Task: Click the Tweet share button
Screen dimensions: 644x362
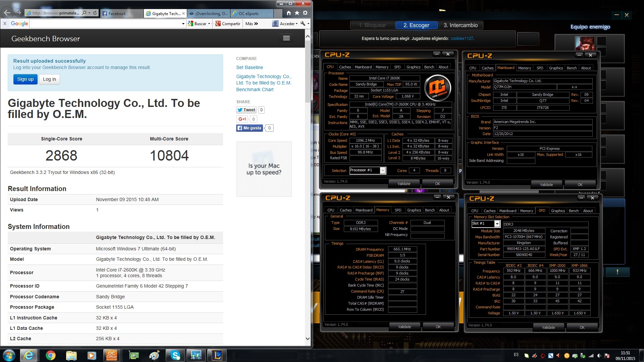Action: [247, 110]
